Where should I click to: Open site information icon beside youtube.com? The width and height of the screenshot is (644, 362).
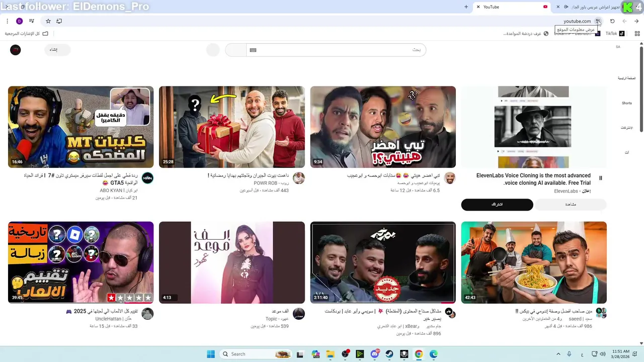pyautogui.click(x=598, y=21)
